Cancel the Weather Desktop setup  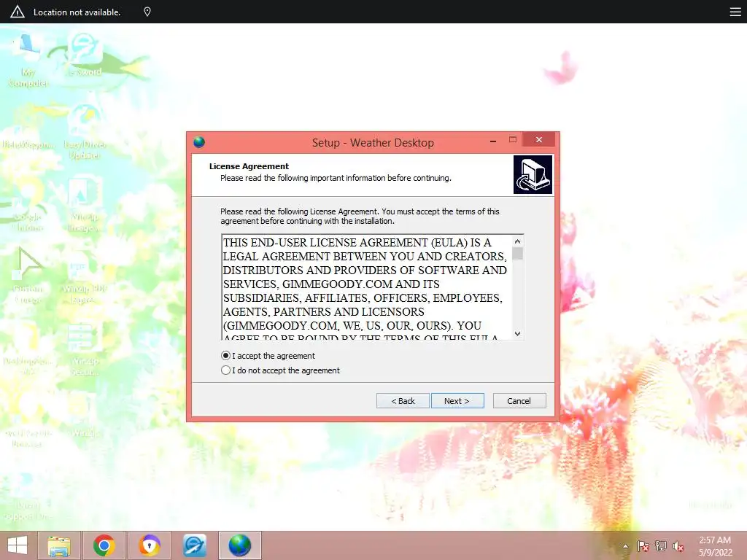519,401
